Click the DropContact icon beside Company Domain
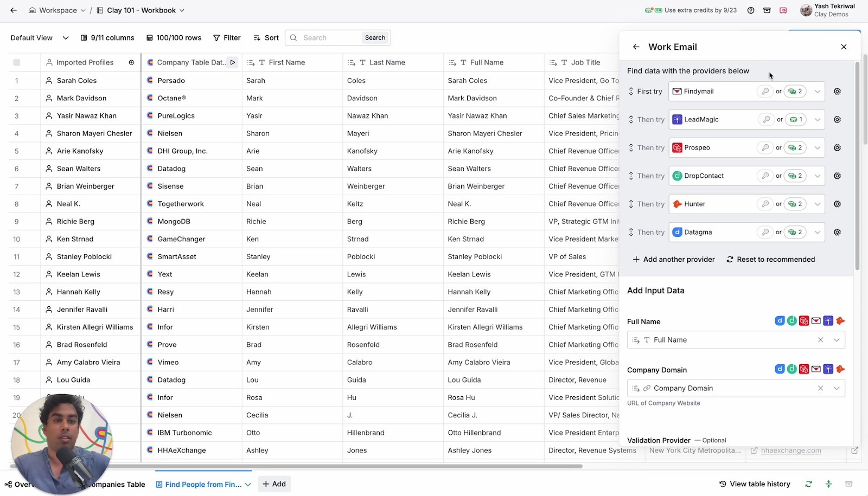The image size is (868, 496). (x=792, y=369)
